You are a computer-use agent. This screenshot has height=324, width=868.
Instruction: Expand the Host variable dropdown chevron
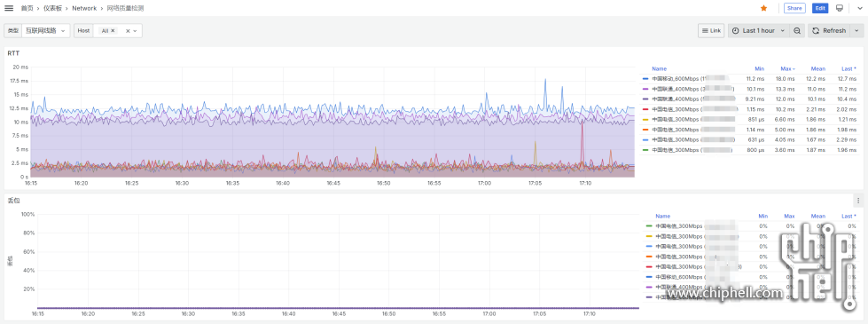(135, 31)
